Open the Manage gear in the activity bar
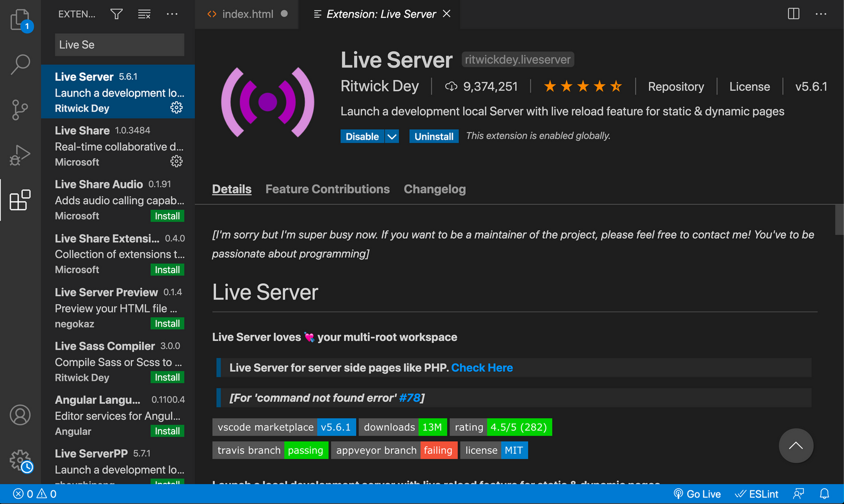 click(x=20, y=460)
